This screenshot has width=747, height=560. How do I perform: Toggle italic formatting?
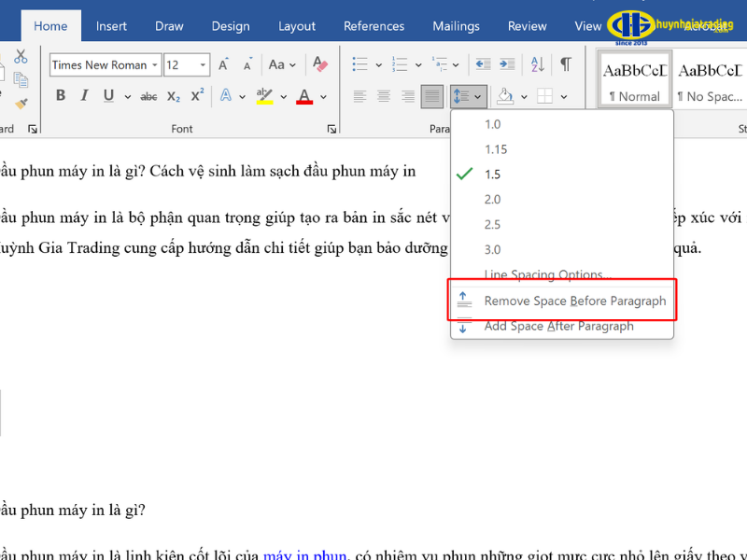[x=84, y=95]
